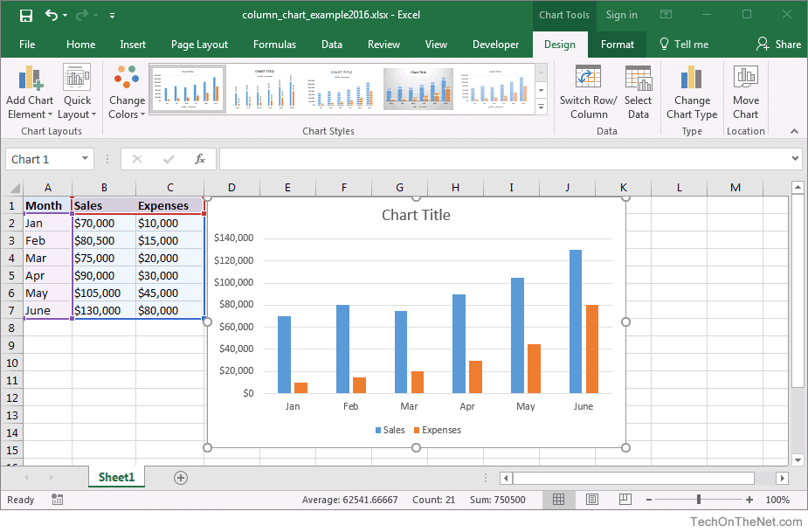Click Sign in at the top
808x532 pixels.
621,15
